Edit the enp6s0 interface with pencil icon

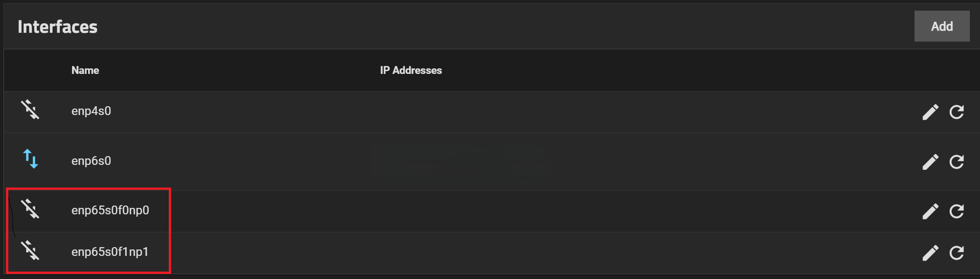(930, 162)
